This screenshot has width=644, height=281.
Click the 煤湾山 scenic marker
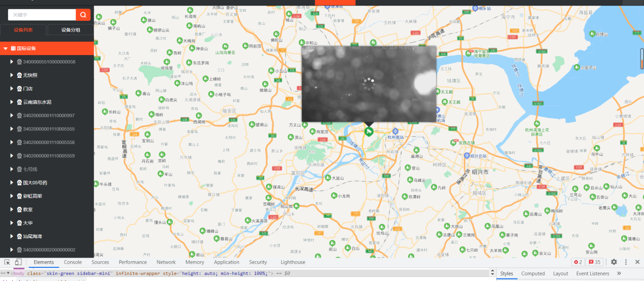pyautogui.click(x=269, y=187)
